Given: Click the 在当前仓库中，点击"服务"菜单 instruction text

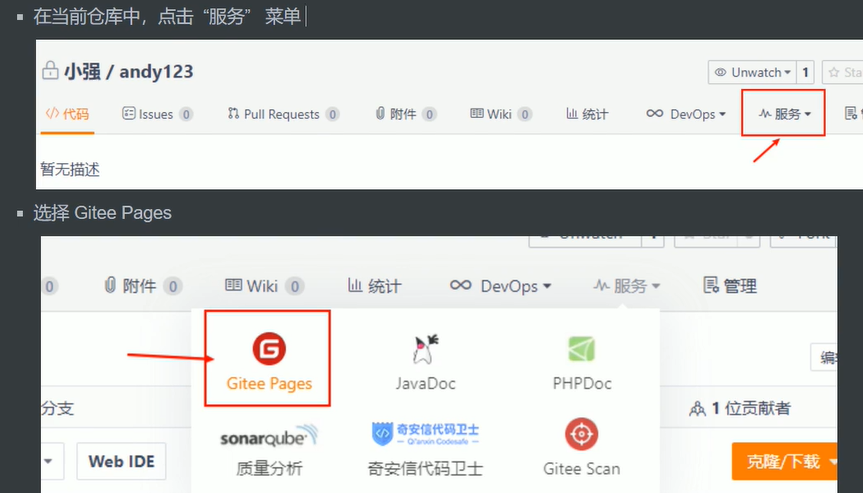Looking at the screenshot, I should coord(167,17).
